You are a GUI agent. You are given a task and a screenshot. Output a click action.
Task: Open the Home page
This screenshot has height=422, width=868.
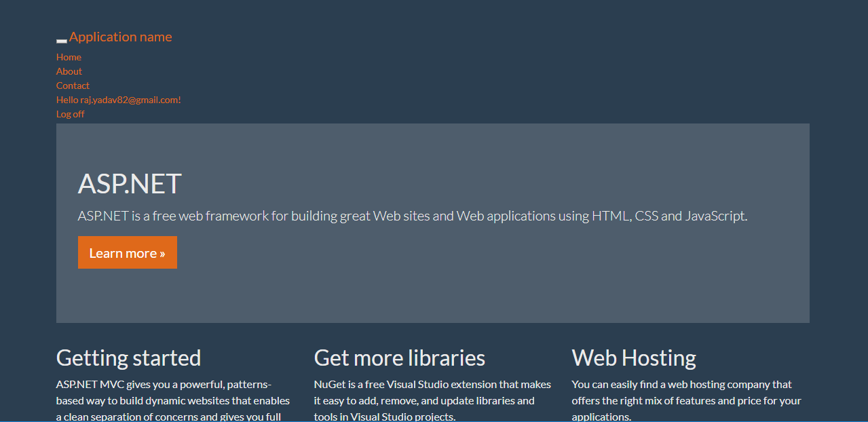point(68,57)
